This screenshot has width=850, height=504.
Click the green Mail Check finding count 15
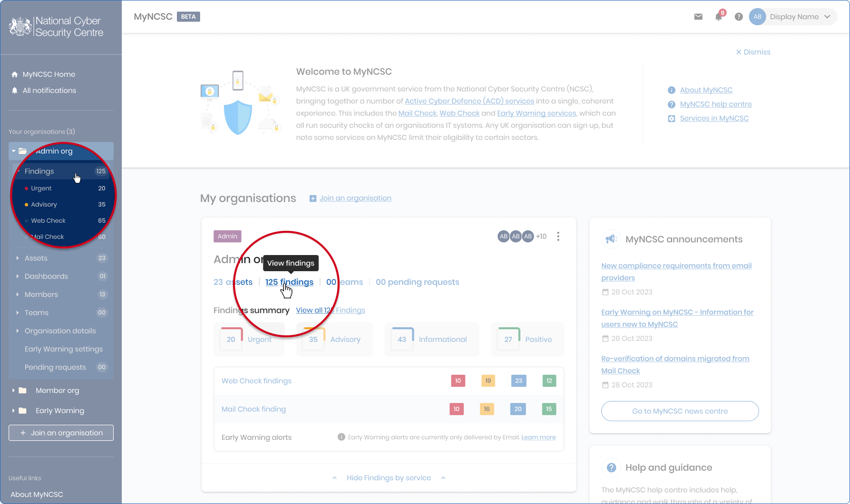549,409
